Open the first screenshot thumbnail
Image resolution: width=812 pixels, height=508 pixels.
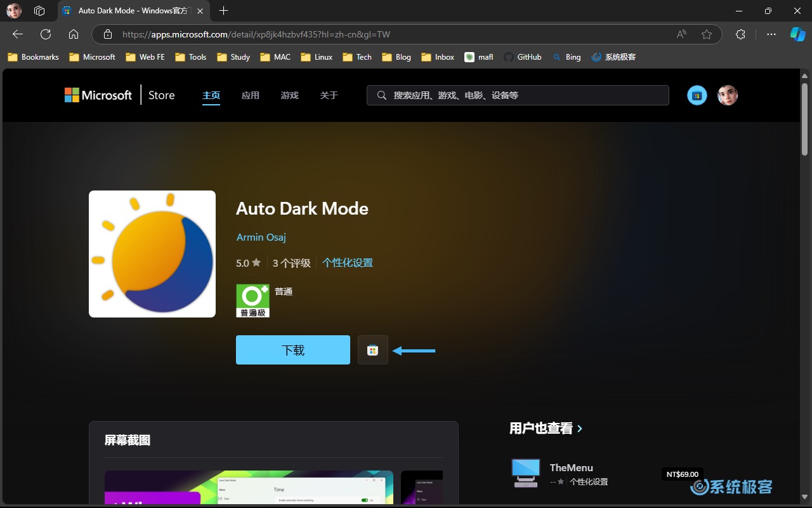249,487
